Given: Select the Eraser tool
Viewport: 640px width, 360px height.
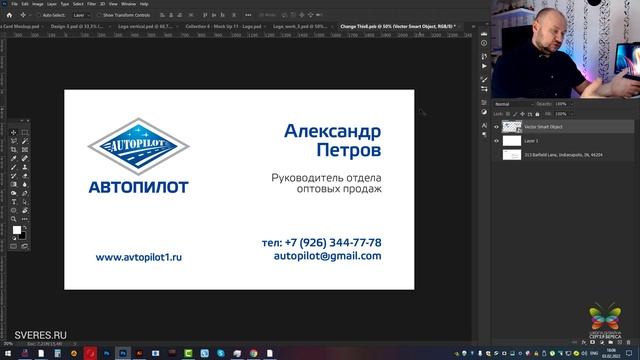Looking at the screenshot, I should point(25,176).
